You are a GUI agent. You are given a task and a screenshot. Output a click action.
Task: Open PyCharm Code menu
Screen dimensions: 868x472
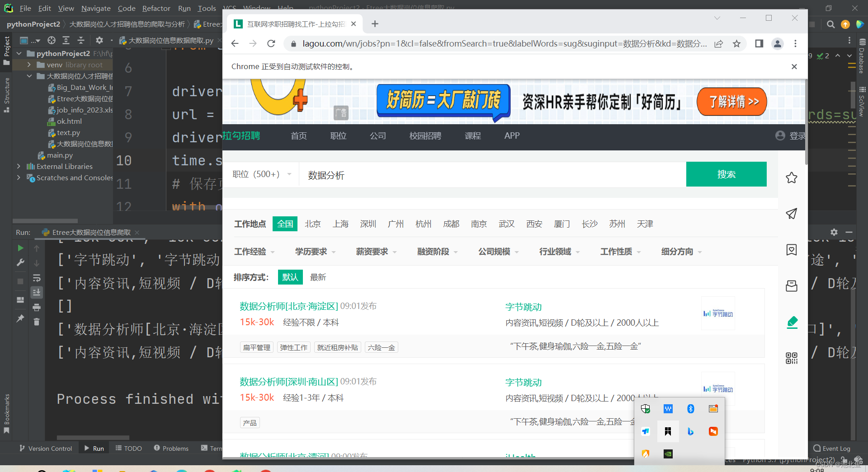click(x=127, y=8)
